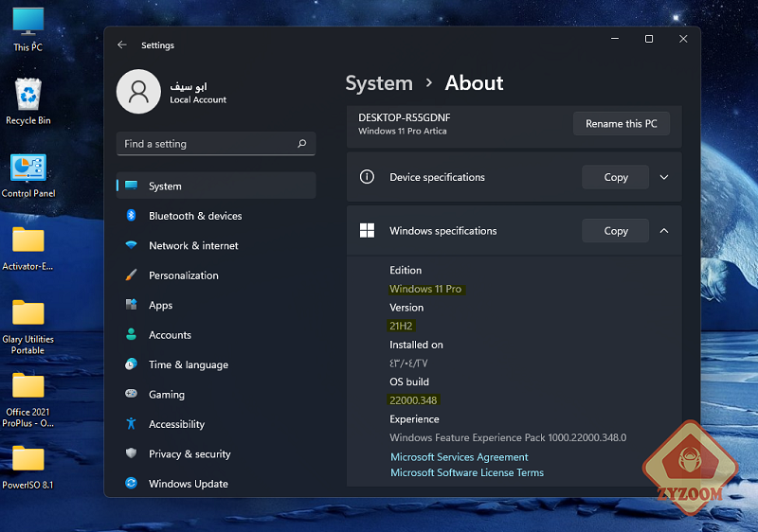Image resolution: width=758 pixels, height=532 pixels.
Task: Open PowerISO 8.1 folder on desktop
Action: pyautogui.click(x=28, y=468)
